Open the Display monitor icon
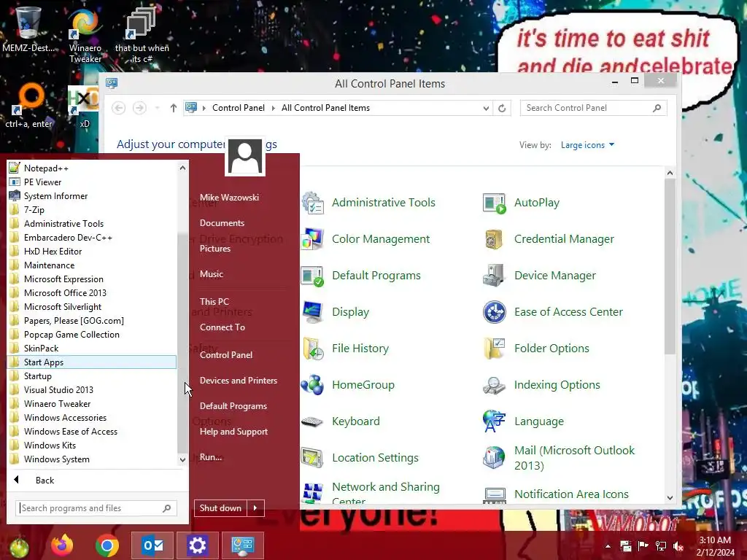 [312, 312]
